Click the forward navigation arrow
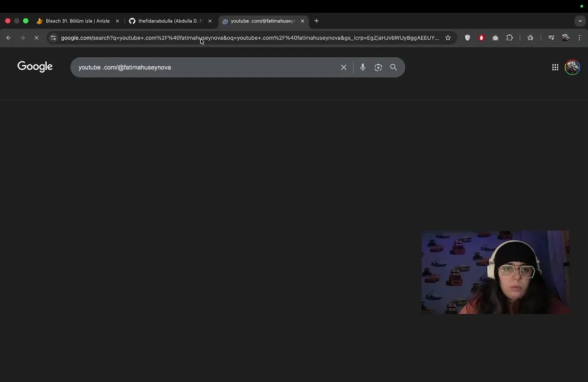 (22, 38)
